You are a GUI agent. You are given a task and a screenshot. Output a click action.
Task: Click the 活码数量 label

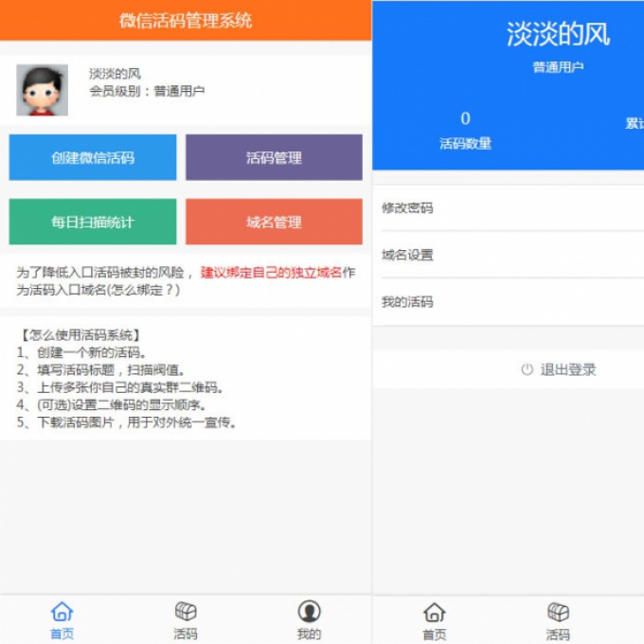click(465, 144)
